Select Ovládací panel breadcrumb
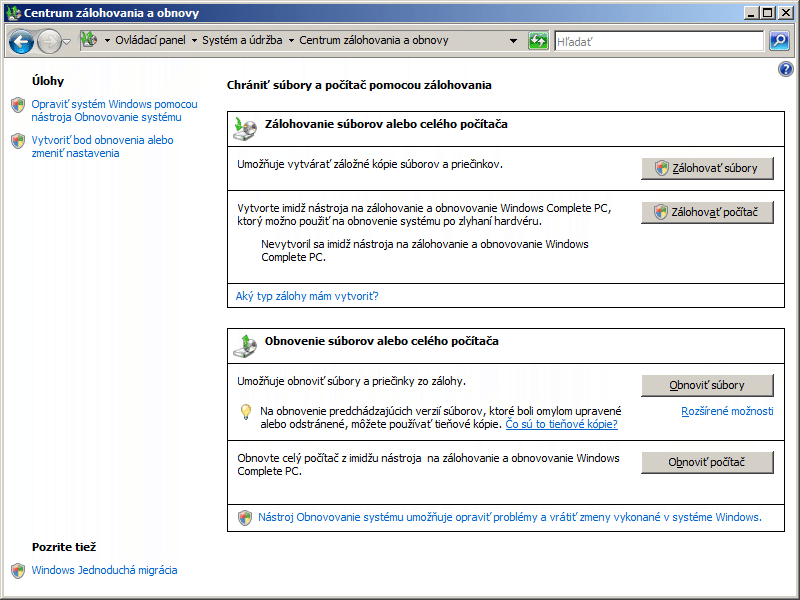Viewport: 800px width, 600px height. (151, 40)
